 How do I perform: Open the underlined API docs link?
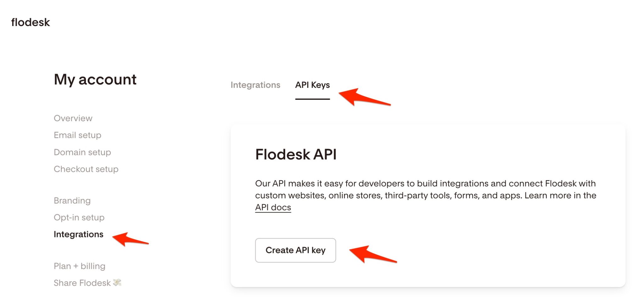click(273, 207)
